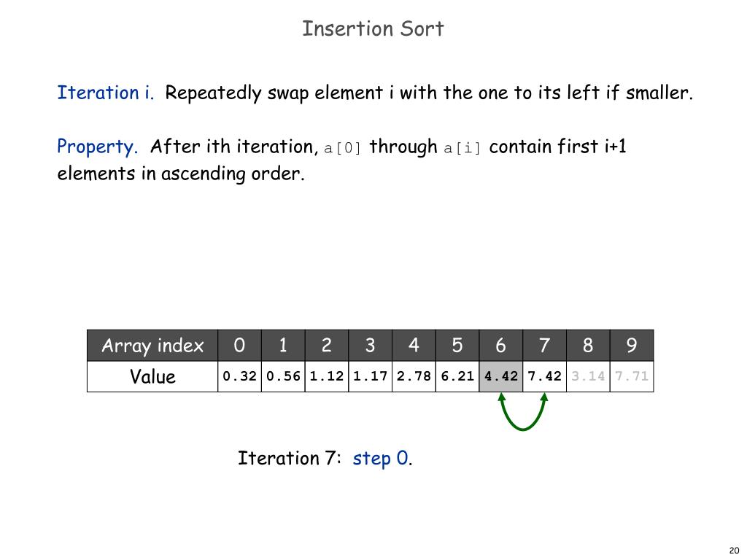
Task: Select array index 0 header cell
Action: tap(239, 345)
